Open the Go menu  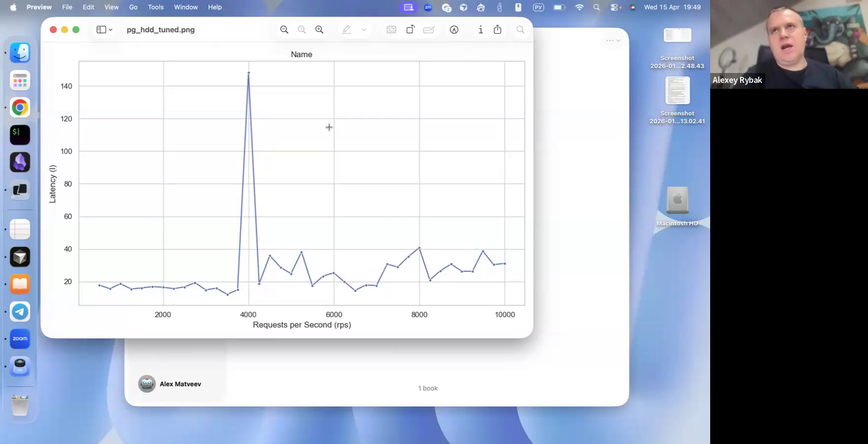(133, 7)
